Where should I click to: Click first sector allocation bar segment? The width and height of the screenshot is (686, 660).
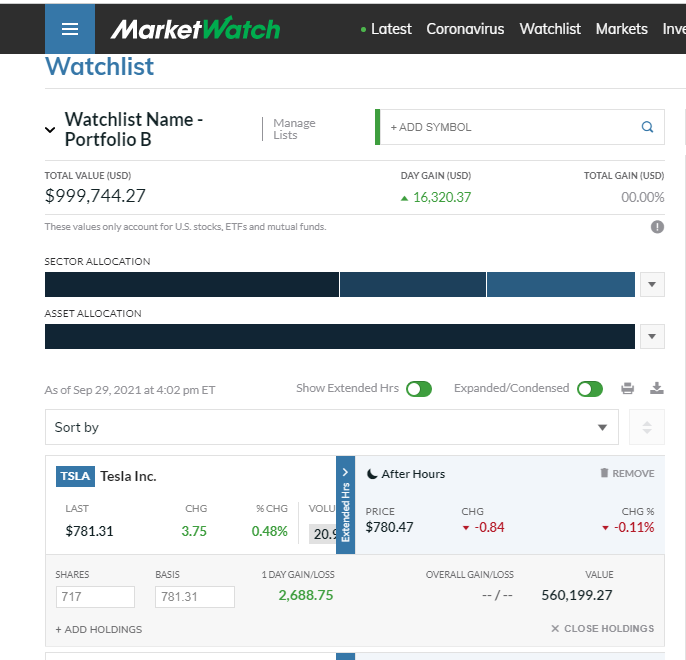192,284
